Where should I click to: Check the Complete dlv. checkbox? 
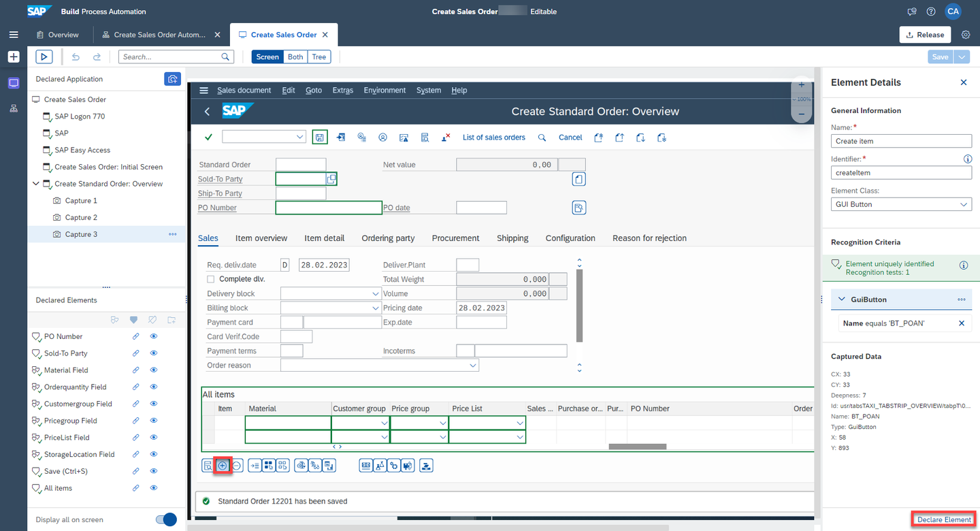[211, 279]
